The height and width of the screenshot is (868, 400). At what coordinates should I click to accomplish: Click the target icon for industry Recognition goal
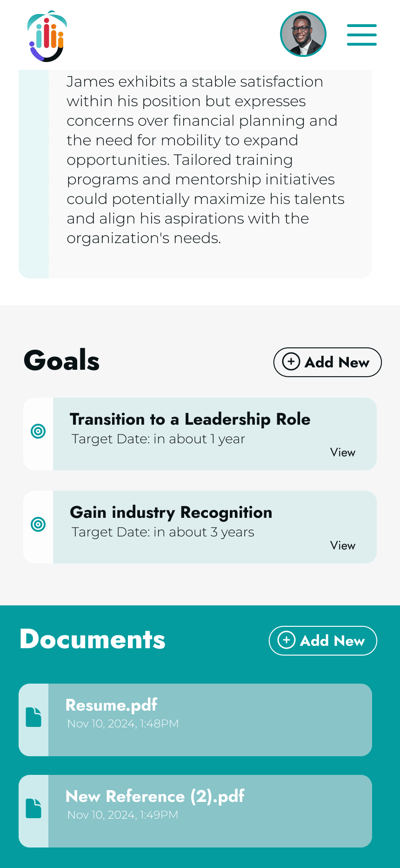(38, 524)
